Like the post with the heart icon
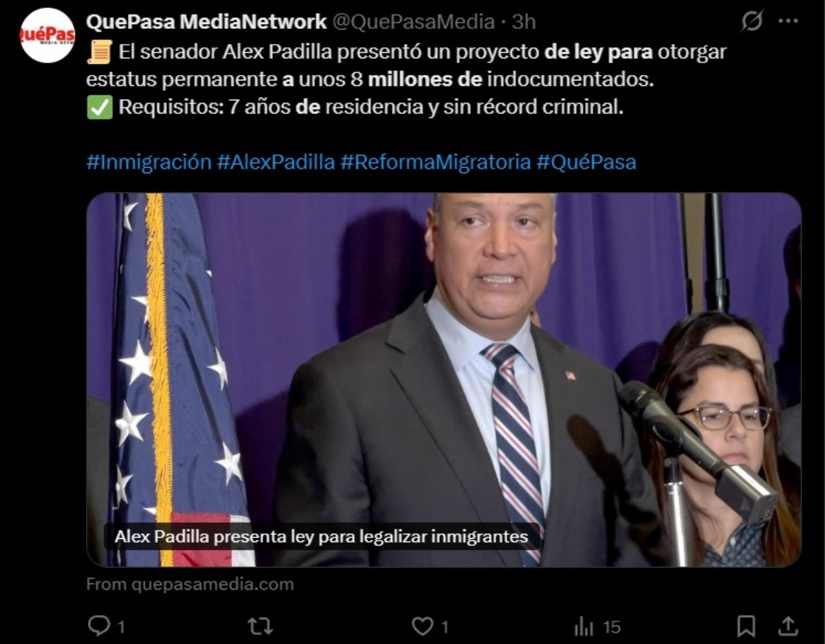The image size is (825, 644). (422, 625)
